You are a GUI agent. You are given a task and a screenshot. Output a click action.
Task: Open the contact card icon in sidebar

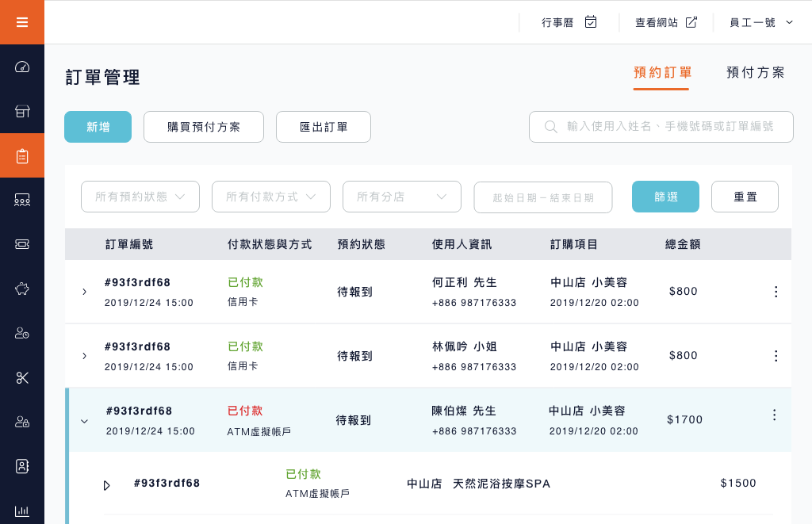pyautogui.click(x=21, y=466)
